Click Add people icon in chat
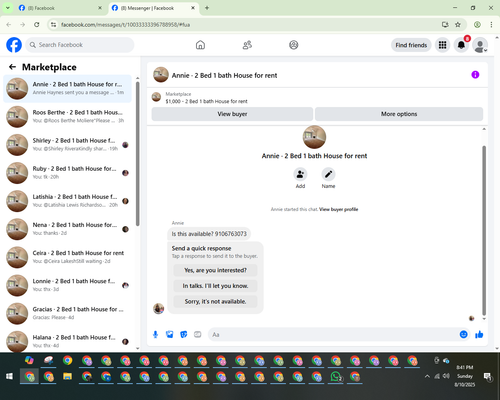Viewport: 500px width, 400px height. tap(300, 174)
